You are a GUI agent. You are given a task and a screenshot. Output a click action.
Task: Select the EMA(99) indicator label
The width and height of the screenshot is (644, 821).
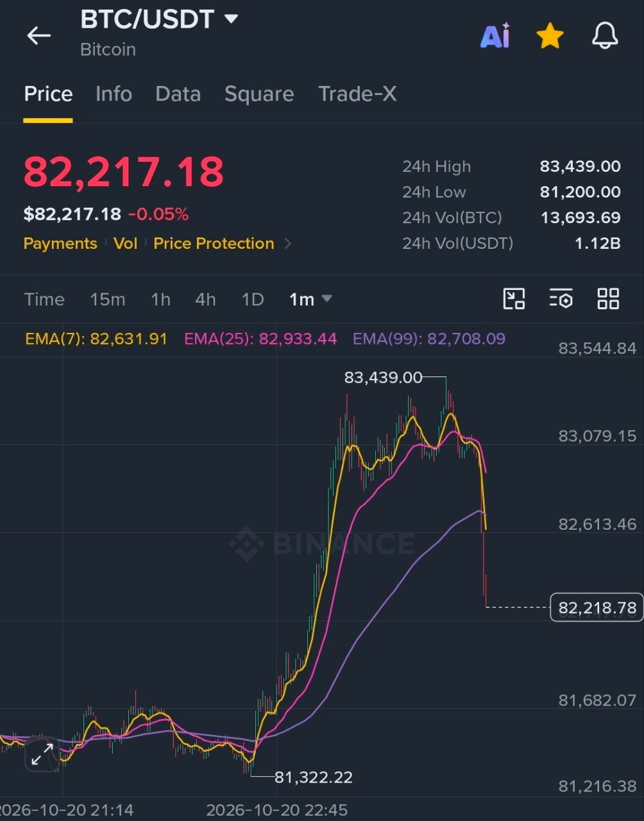click(x=429, y=339)
